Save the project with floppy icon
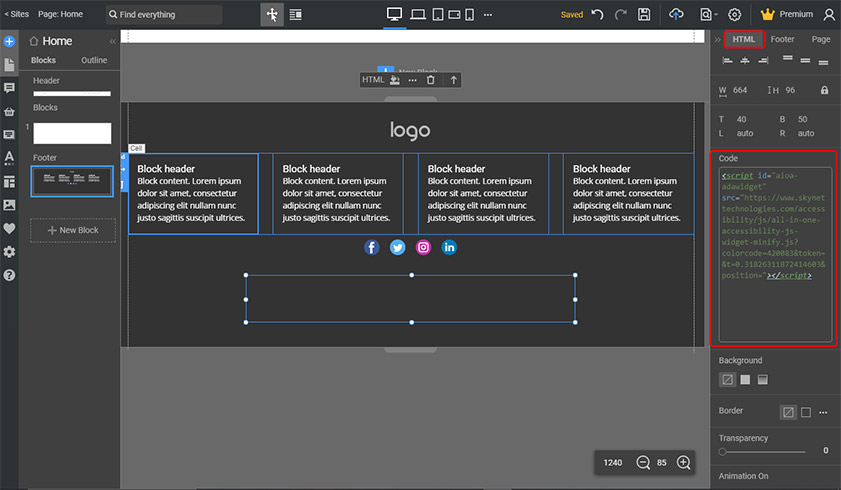This screenshot has height=490, width=841. (644, 14)
